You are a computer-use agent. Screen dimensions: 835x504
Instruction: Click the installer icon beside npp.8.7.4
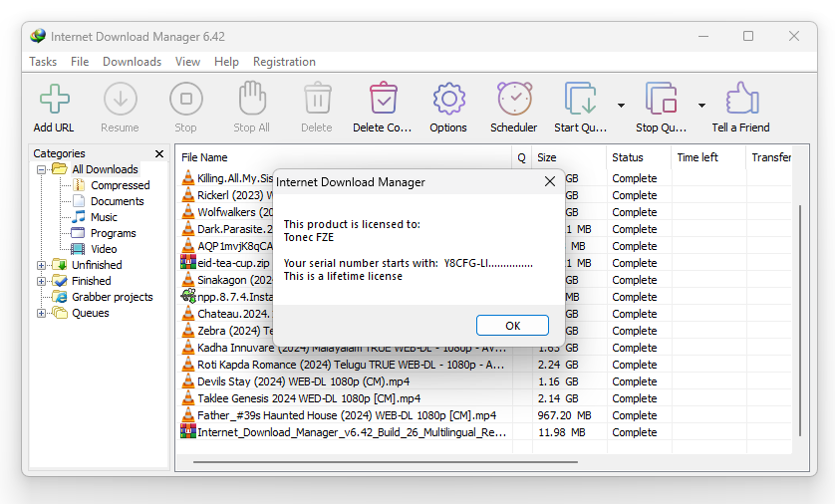[188, 296]
